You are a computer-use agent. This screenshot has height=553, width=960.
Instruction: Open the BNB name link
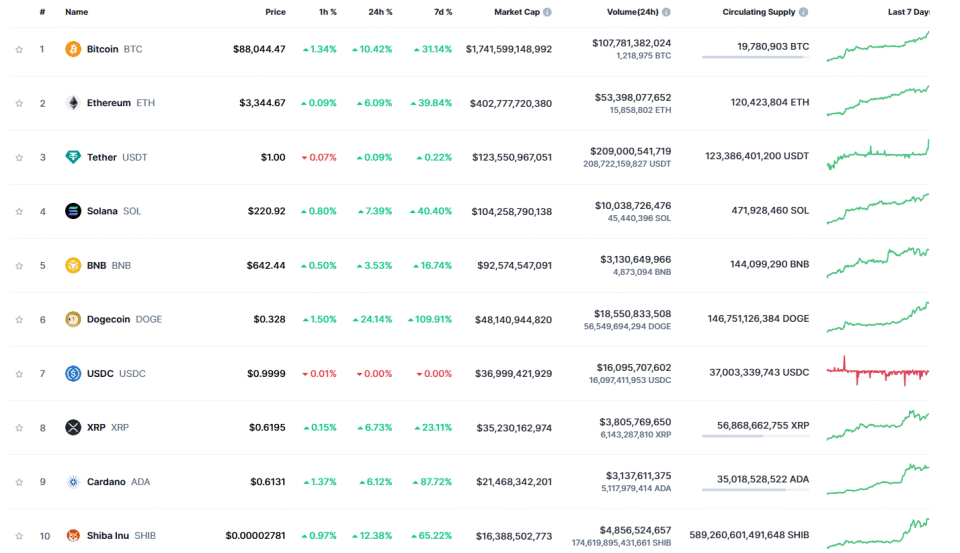[x=97, y=265]
